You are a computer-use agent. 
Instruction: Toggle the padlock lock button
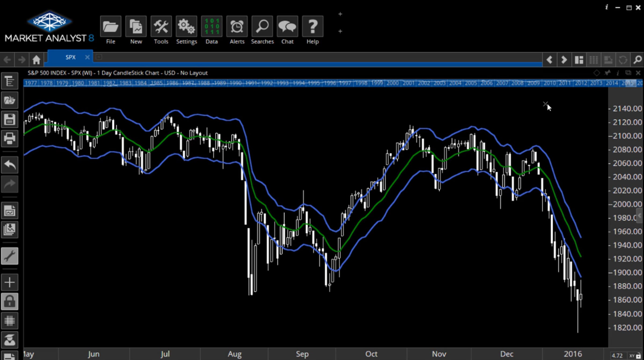click(x=10, y=301)
